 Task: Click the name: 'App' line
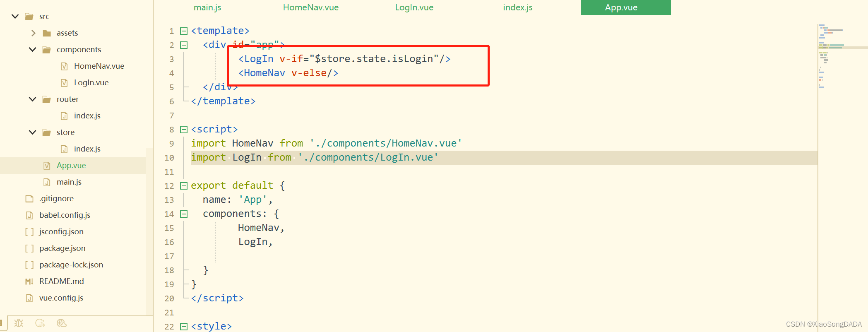tap(238, 200)
